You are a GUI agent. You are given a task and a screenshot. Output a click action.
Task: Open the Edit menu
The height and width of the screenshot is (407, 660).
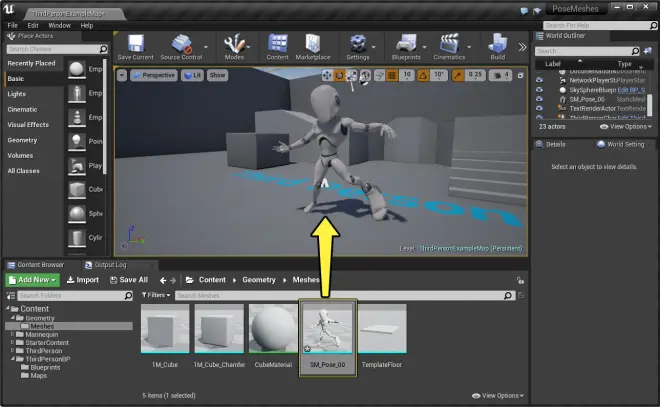(x=33, y=26)
